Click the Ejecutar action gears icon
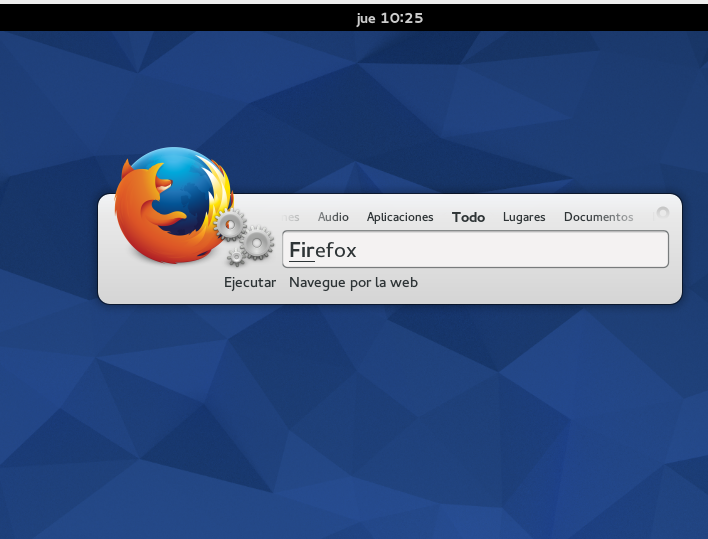The height and width of the screenshot is (539, 708). pyautogui.click(x=244, y=237)
